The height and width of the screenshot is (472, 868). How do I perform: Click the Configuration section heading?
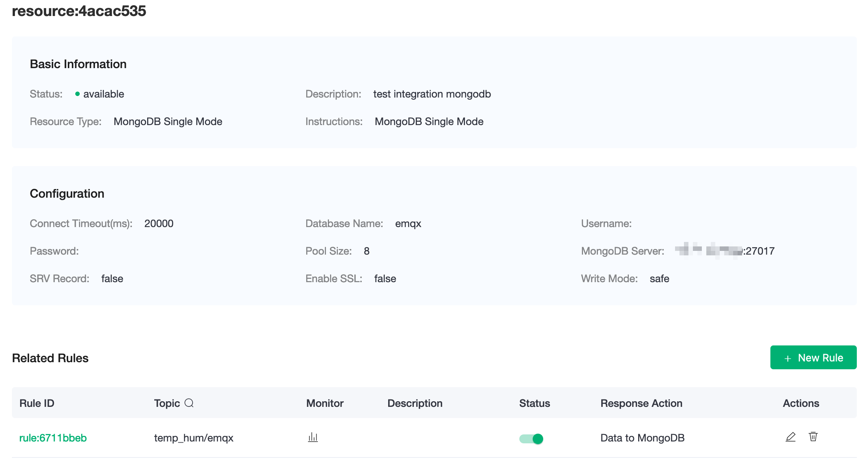(x=67, y=194)
